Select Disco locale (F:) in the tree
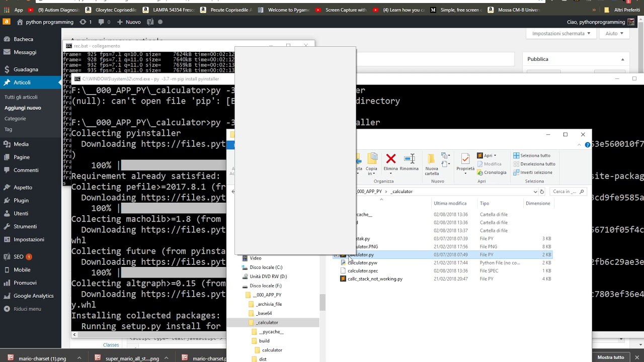Image resolution: width=644 pixels, height=362 pixels. (266, 286)
